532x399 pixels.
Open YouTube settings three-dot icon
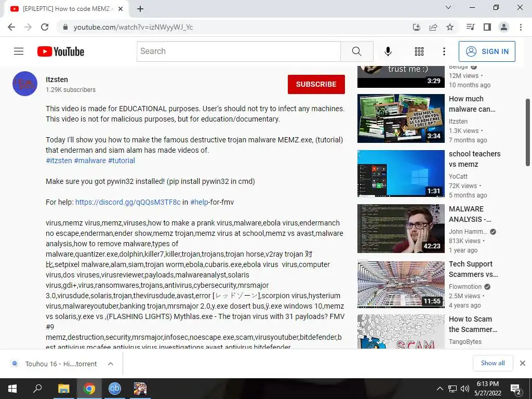444,51
